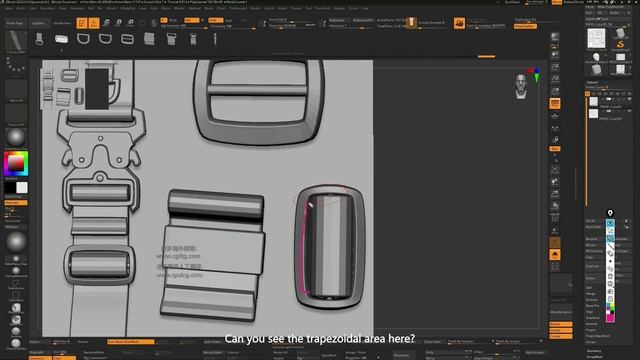Select the Rotate transform mode icon

[x=130, y=23]
